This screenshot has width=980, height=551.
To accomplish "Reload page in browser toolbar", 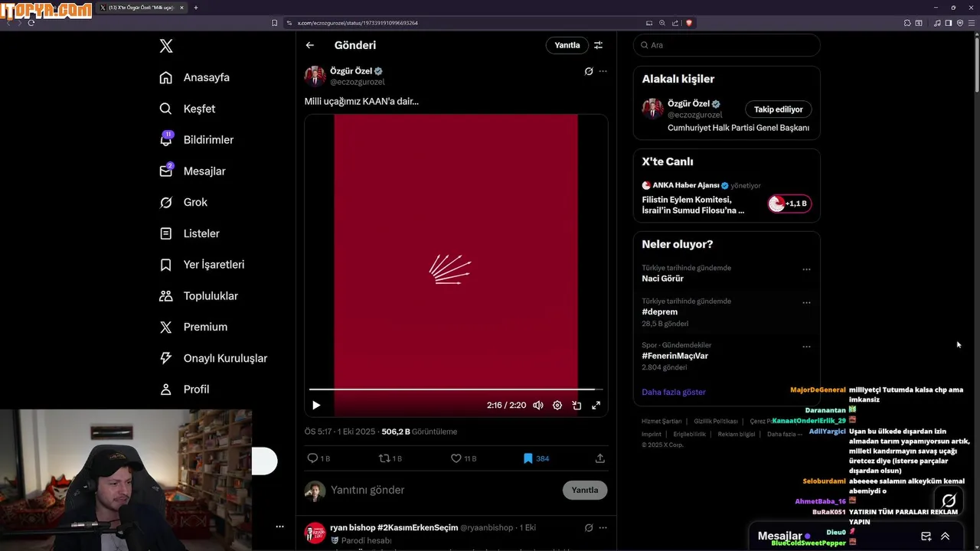I will (x=31, y=23).
